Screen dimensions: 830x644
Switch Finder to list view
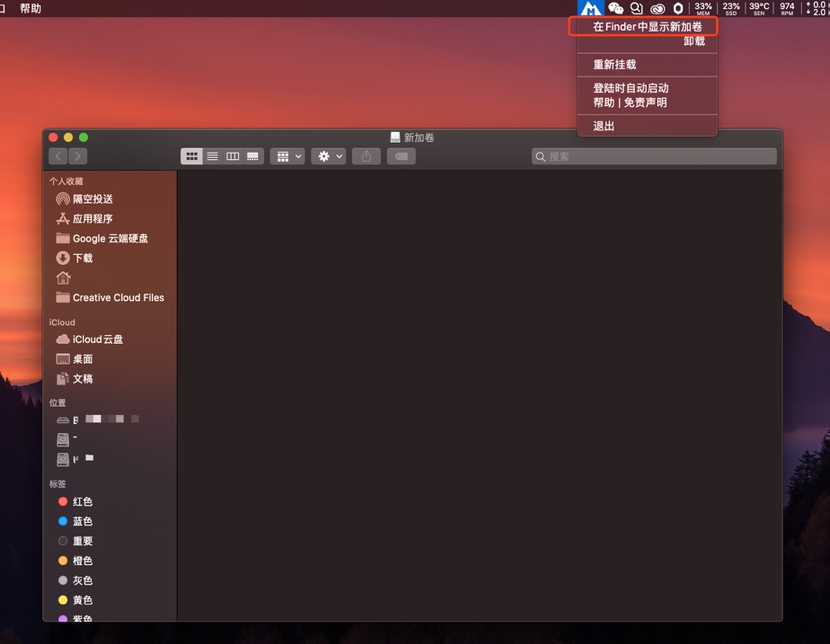[x=212, y=155]
